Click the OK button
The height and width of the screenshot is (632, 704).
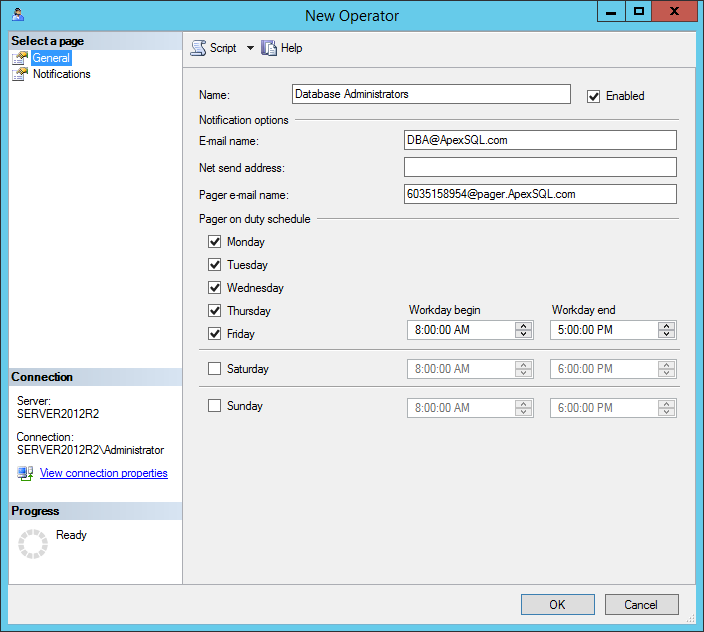(558, 605)
